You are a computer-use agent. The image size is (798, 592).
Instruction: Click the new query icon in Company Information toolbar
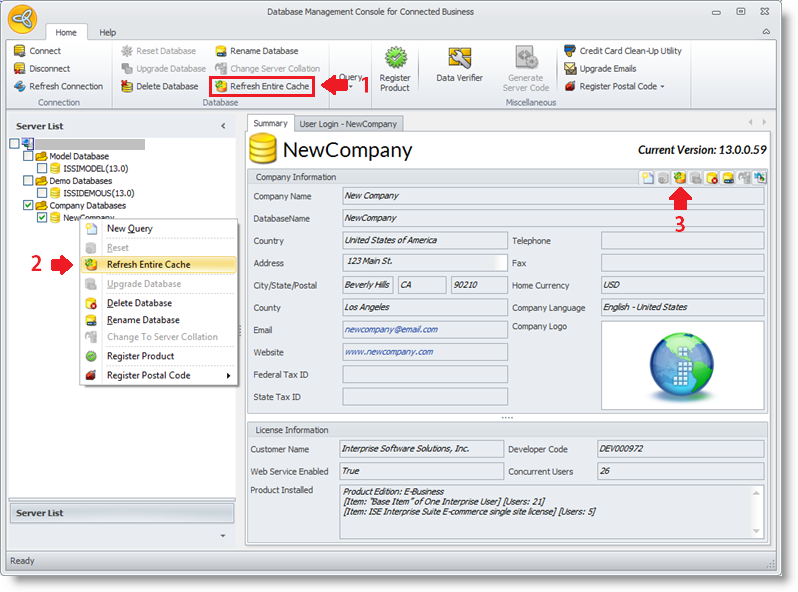[648, 178]
